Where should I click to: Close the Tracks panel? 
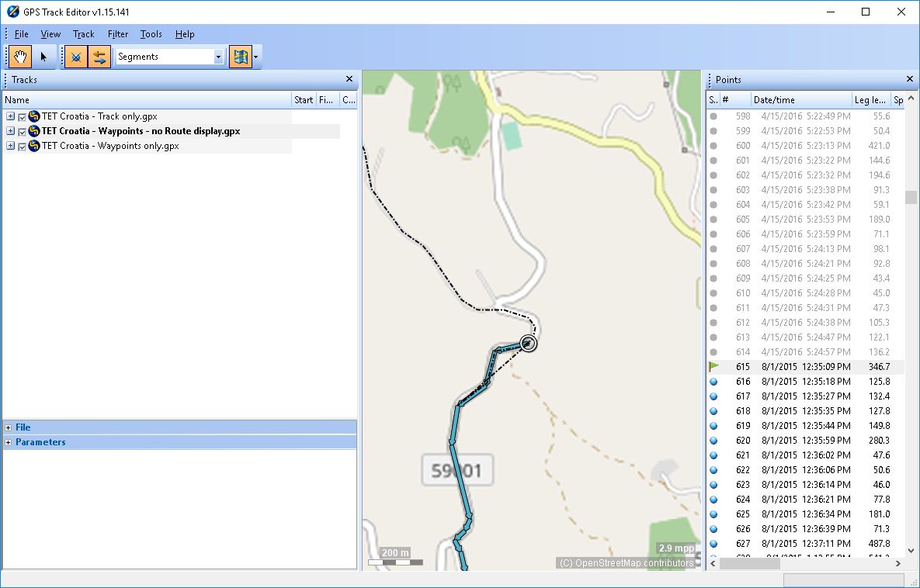click(x=349, y=79)
